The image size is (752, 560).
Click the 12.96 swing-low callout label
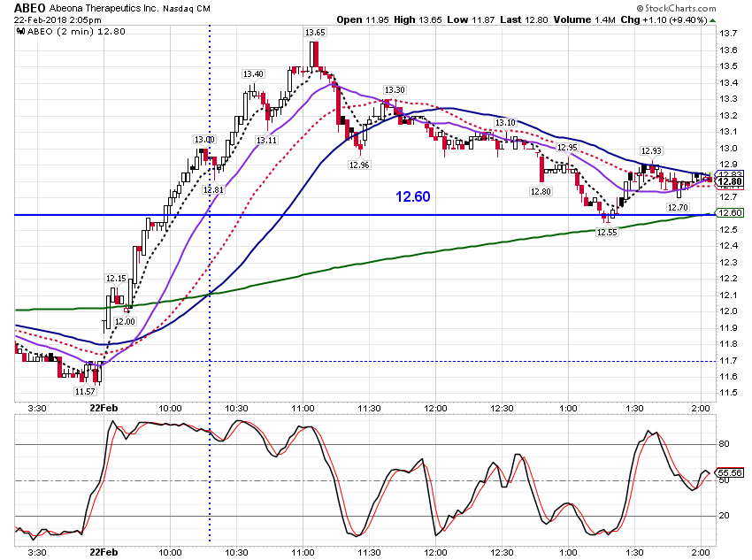pos(359,165)
